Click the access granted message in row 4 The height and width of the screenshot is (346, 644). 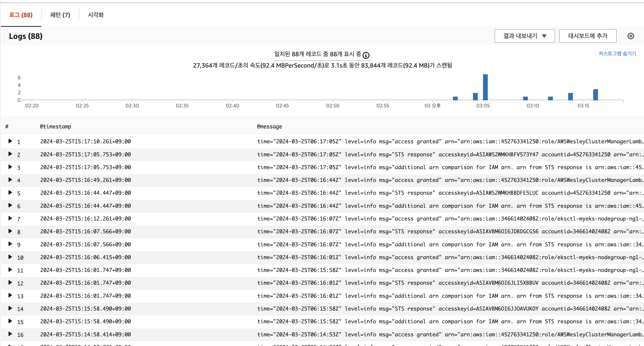(417, 180)
